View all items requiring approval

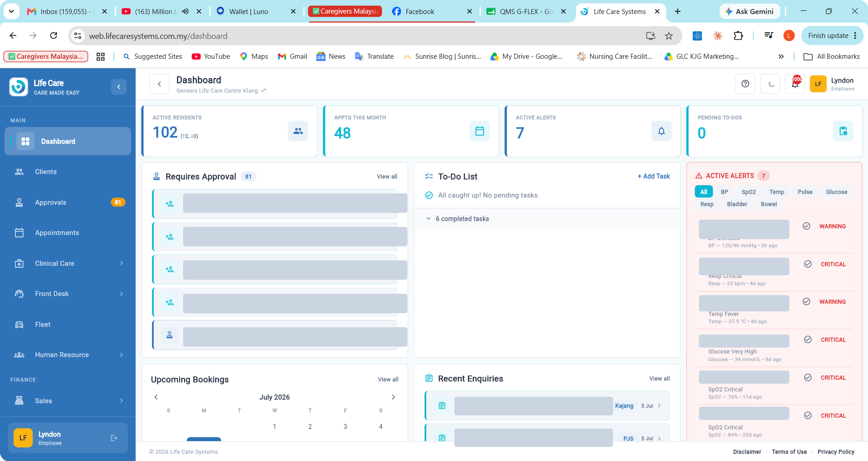pyautogui.click(x=387, y=177)
